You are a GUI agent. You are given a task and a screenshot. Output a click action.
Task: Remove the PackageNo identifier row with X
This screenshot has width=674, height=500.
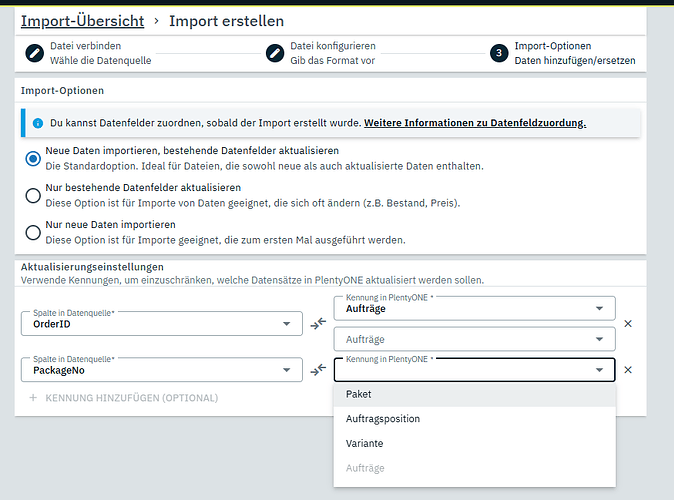coord(628,369)
